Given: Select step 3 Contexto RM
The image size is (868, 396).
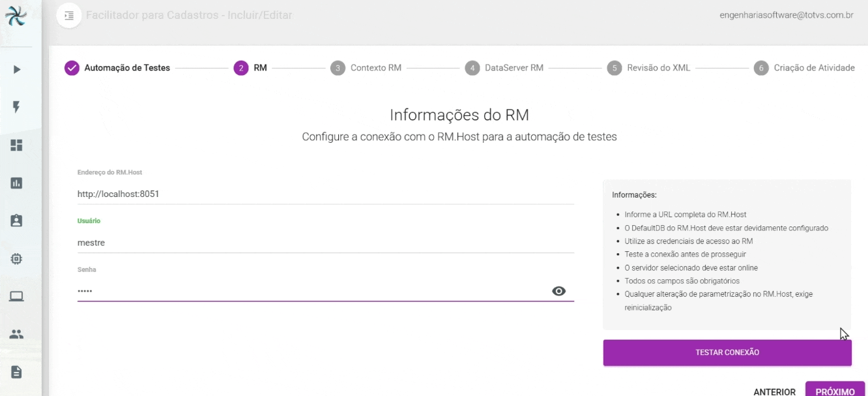Looking at the screenshot, I should 366,68.
